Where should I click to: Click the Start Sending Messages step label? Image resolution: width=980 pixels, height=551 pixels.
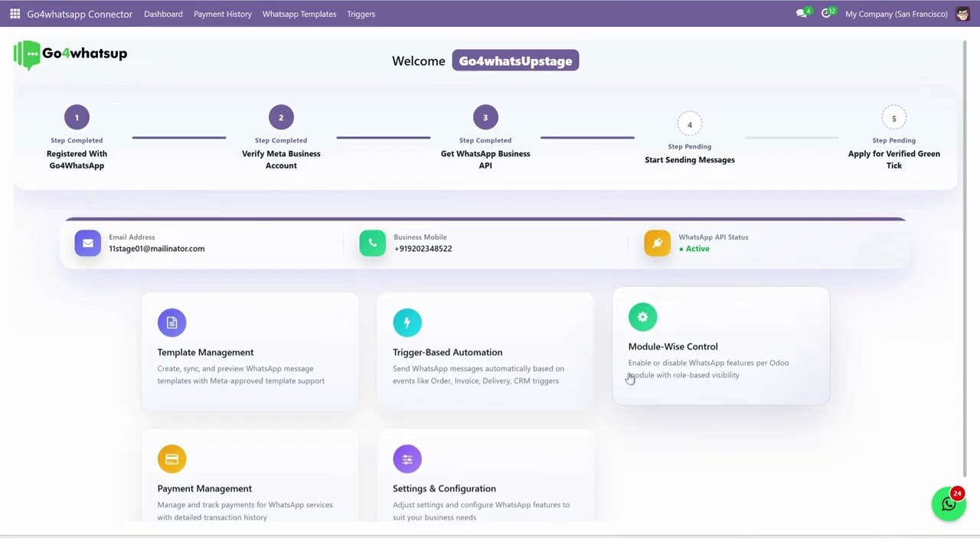click(690, 160)
